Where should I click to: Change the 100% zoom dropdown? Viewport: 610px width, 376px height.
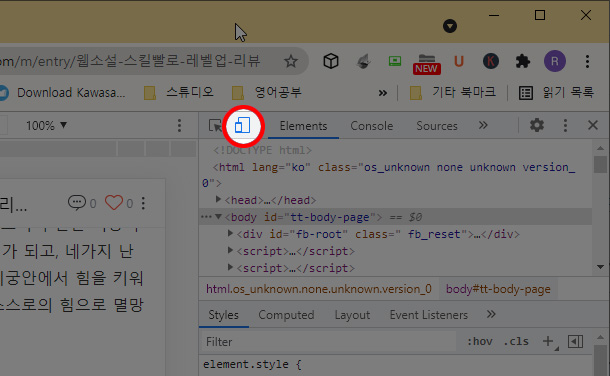[x=46, y=126]
